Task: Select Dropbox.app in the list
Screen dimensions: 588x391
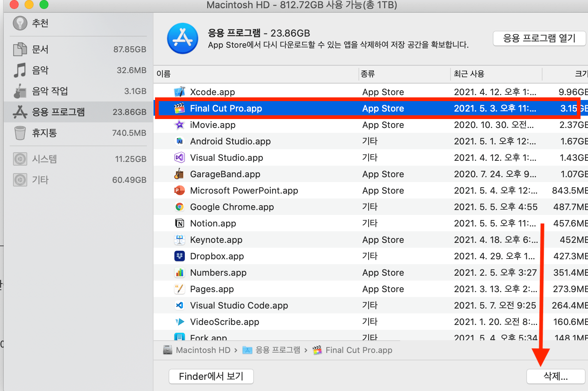Action: [217, 256]
